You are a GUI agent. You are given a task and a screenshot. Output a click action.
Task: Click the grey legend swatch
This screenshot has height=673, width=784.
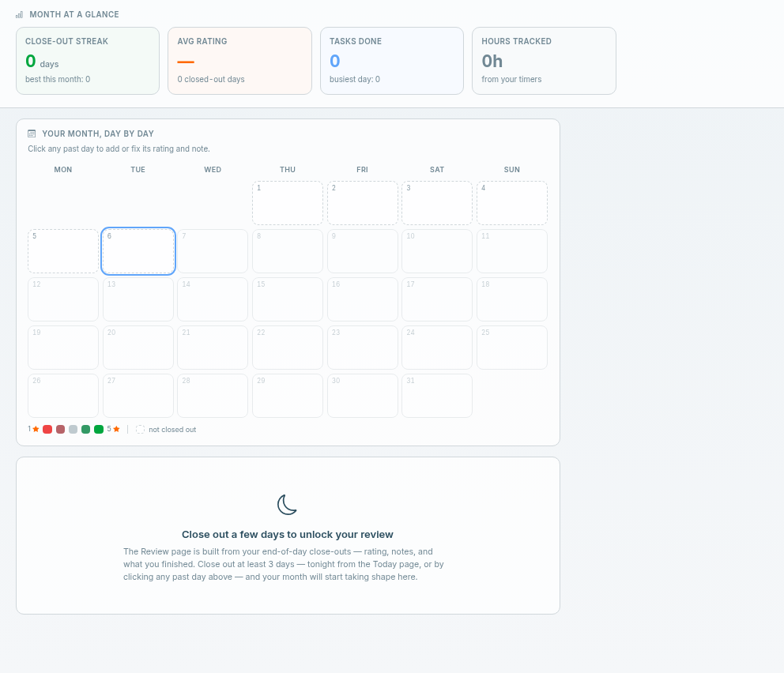(73, 430)
